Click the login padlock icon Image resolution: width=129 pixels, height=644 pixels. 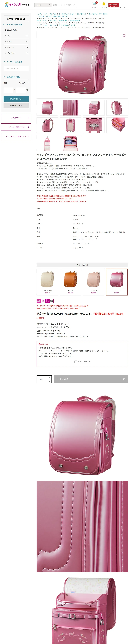[x=104, y=4]
